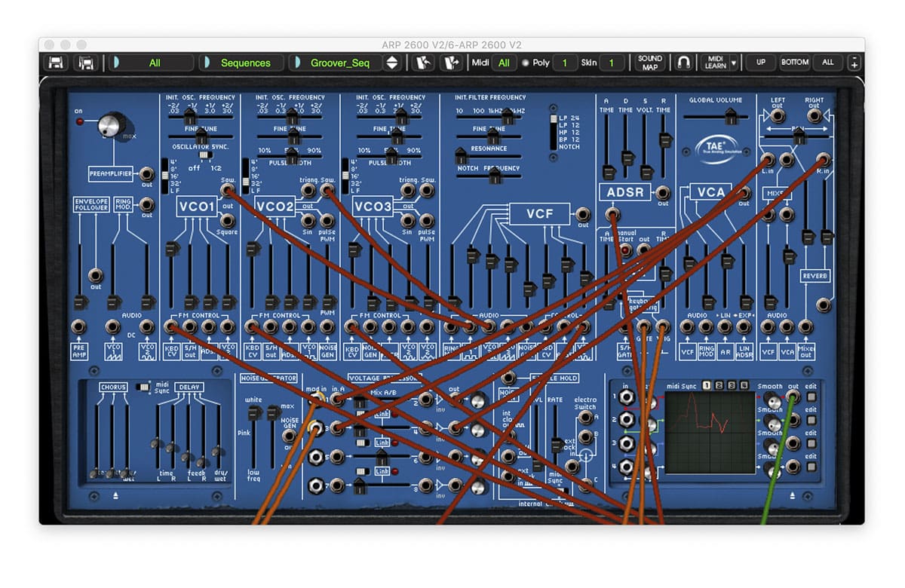
Task: Click the VCO1 Square output jack
Action: coord(227,221)
